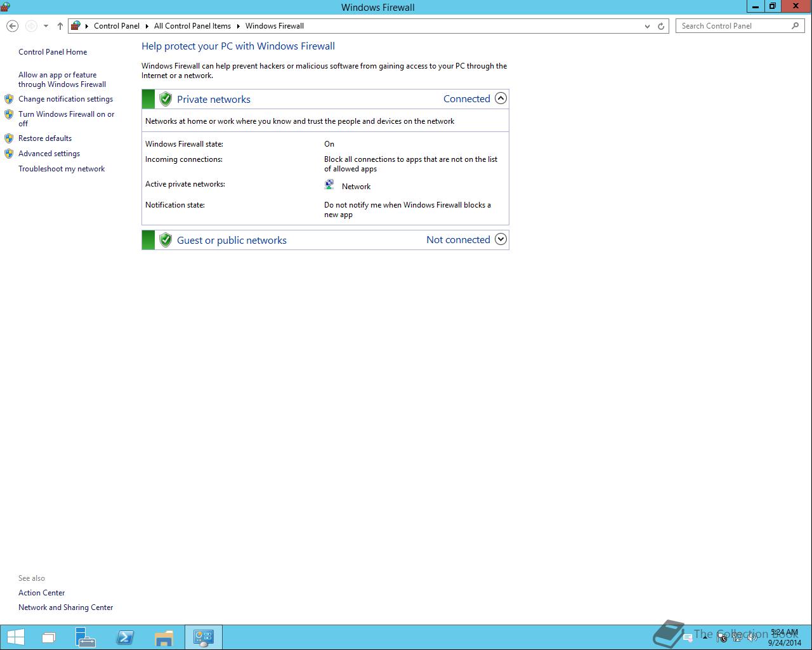Viewport: 812px width, 650px height.
Task: Go back with the Back arrow
Action: [x=12, y=26]
